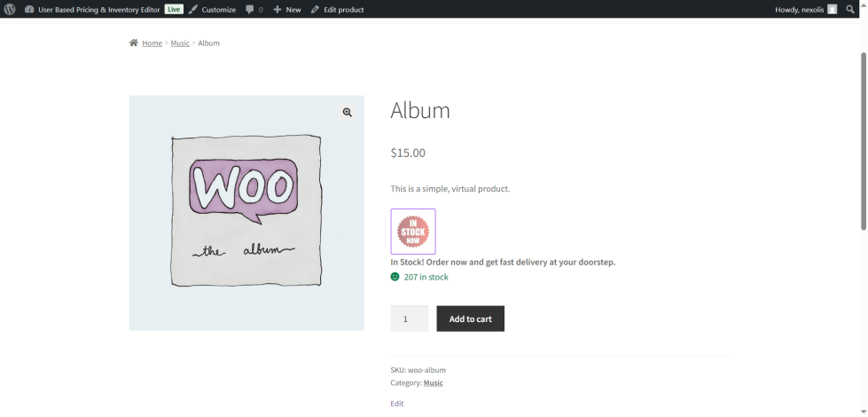Click the Customize paintbrush icon
The height and width of the screenshot is (417, 868).
[x=193, y=9]
